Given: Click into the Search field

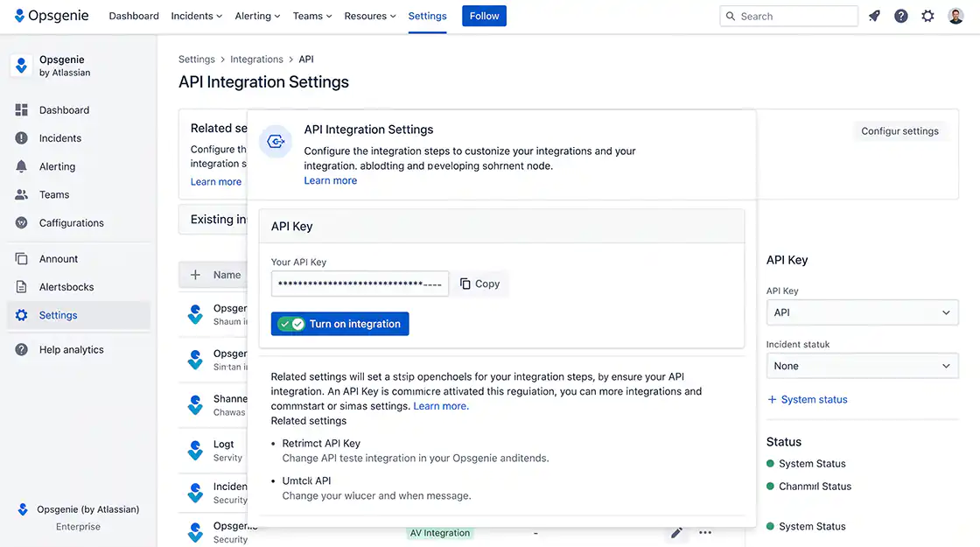Looking at the screenshot, I should pyautogui.click(x=788, y=17).
